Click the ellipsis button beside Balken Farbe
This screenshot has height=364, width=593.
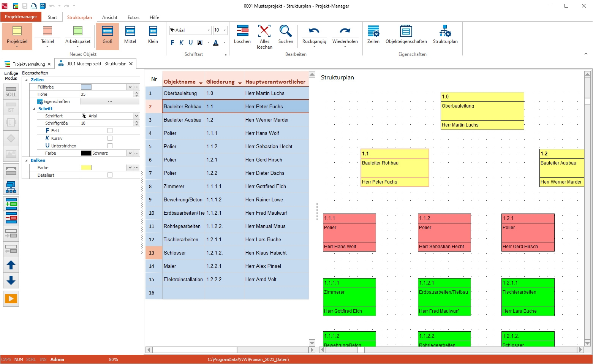pyautogui.click(x=136, y=168)
